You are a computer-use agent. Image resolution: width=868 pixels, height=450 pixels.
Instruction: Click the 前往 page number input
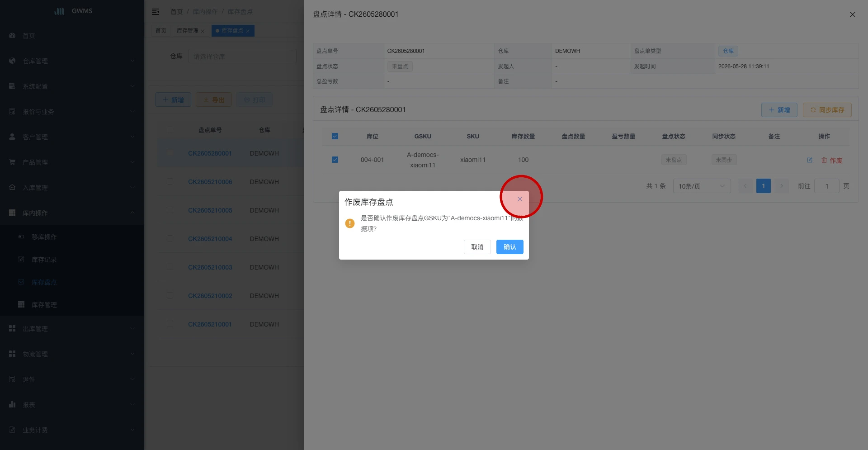coord(827,186)
